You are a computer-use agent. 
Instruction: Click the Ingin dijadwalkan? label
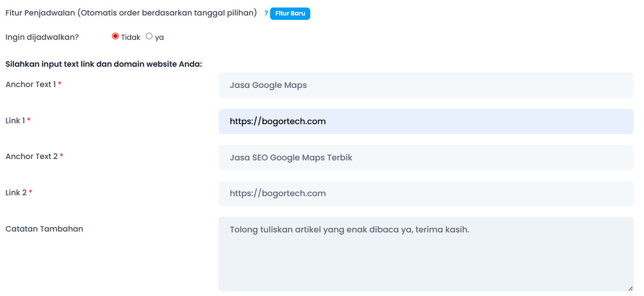pos(42,37)
